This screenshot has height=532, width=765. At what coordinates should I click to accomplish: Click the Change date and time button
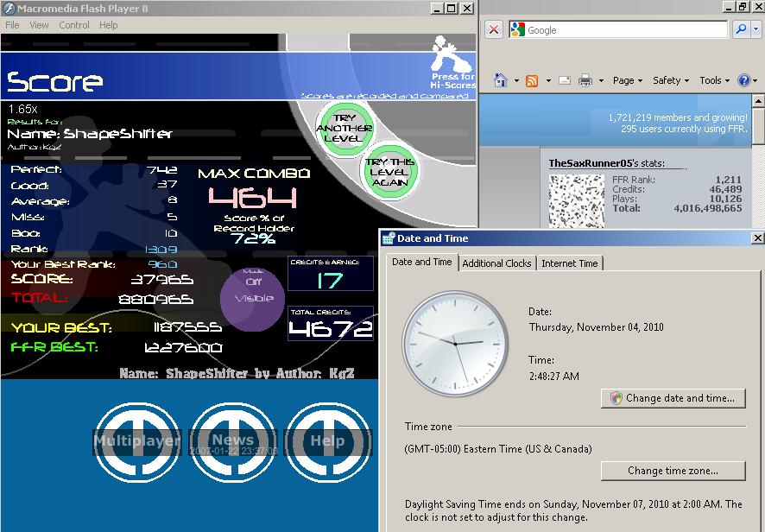[x=673, y=398]
